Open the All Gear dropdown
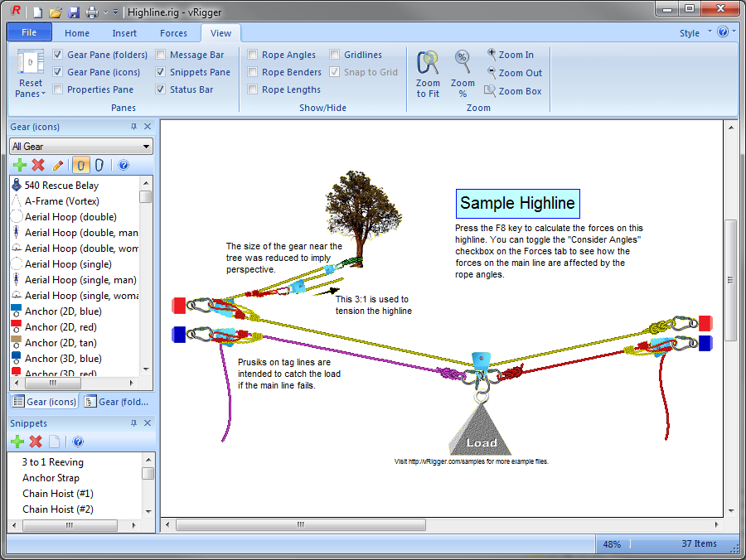This screenshot has height=560, width=746. tap(80, 147)
